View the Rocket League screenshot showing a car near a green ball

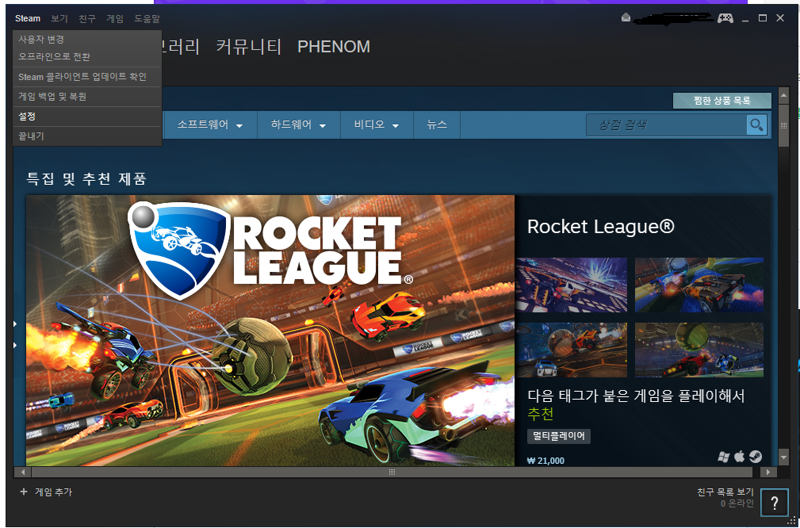[x=699, y=349]
